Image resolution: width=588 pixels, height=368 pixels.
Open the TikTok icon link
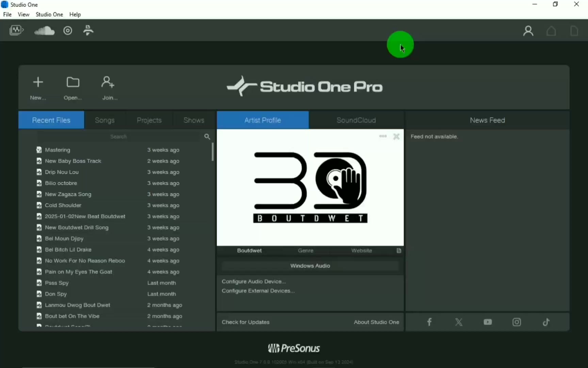[546, 322]
